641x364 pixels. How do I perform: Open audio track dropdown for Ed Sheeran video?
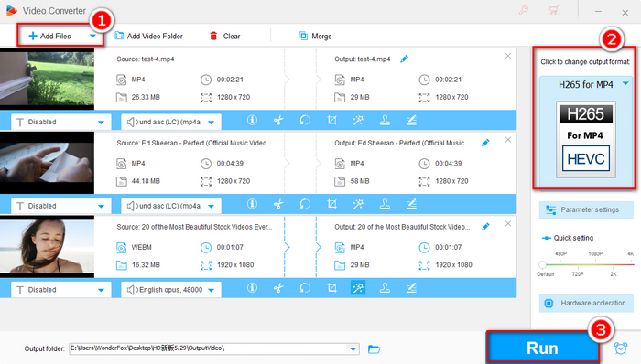(211, 206)
